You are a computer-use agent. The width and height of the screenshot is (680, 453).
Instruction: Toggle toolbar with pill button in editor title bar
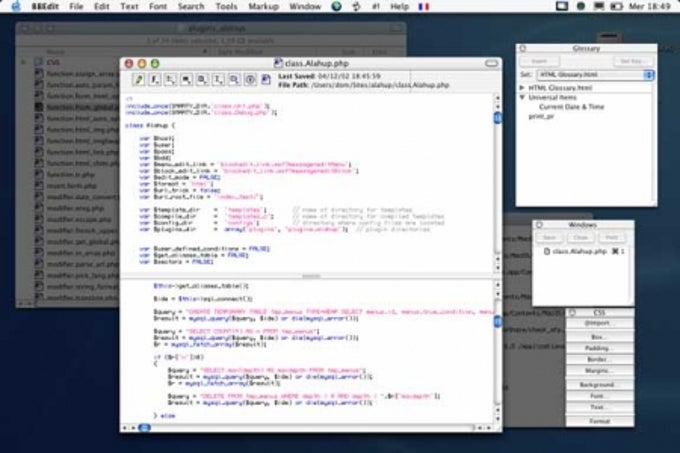point(491,63)
